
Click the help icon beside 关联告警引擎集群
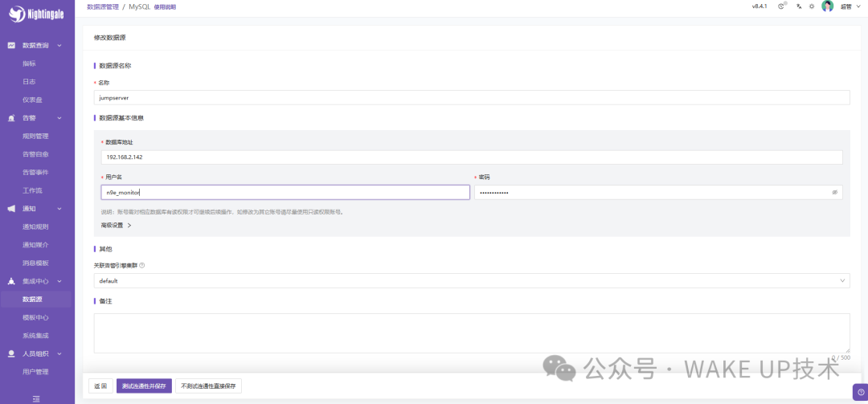pos(142,265)
